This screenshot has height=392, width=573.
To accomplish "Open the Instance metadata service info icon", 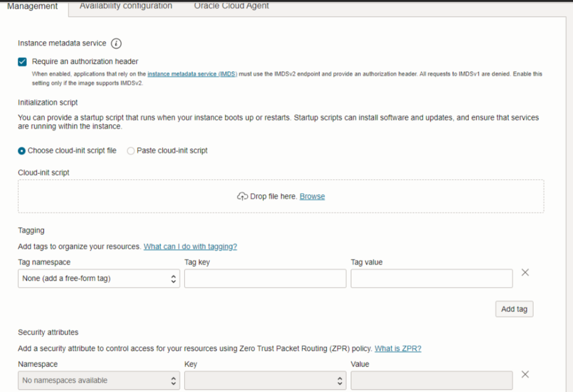I will pyautogui.click(x=116, y=43).
